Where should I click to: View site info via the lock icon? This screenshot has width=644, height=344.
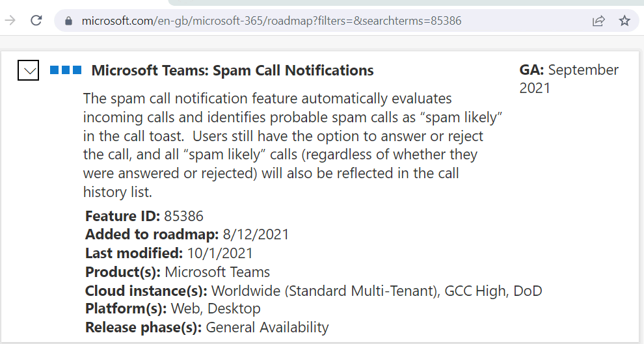(68, 21)
